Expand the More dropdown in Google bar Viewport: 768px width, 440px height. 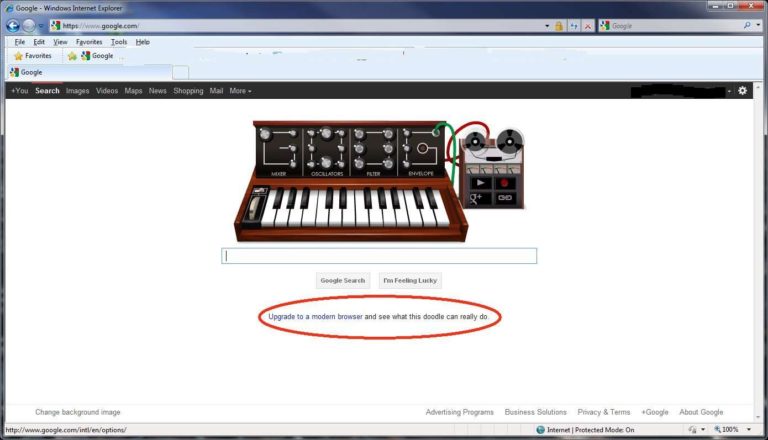point(240,91)
